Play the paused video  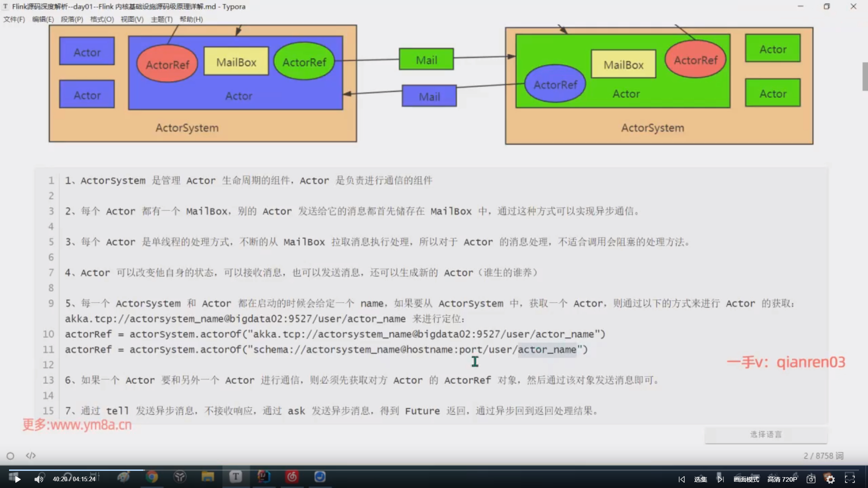pos(17,479)
